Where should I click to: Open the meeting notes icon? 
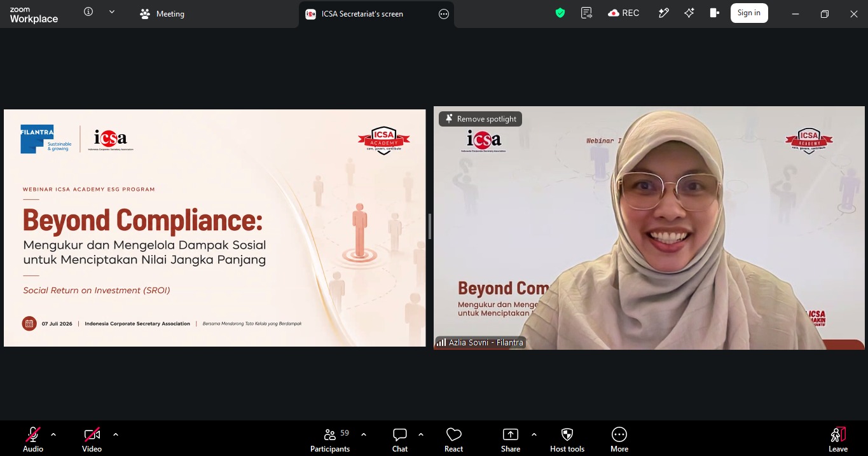[x=586, y=13]
